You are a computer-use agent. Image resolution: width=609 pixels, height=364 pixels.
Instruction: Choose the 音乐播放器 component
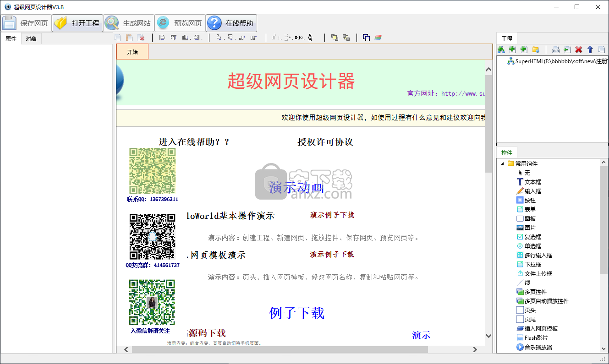[534, 347]
